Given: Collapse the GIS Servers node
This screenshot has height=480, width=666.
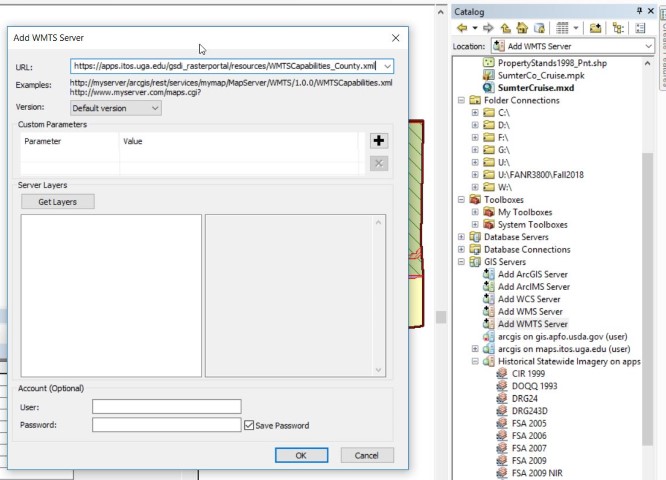Looking at the screenshot, I should point(461,262).
